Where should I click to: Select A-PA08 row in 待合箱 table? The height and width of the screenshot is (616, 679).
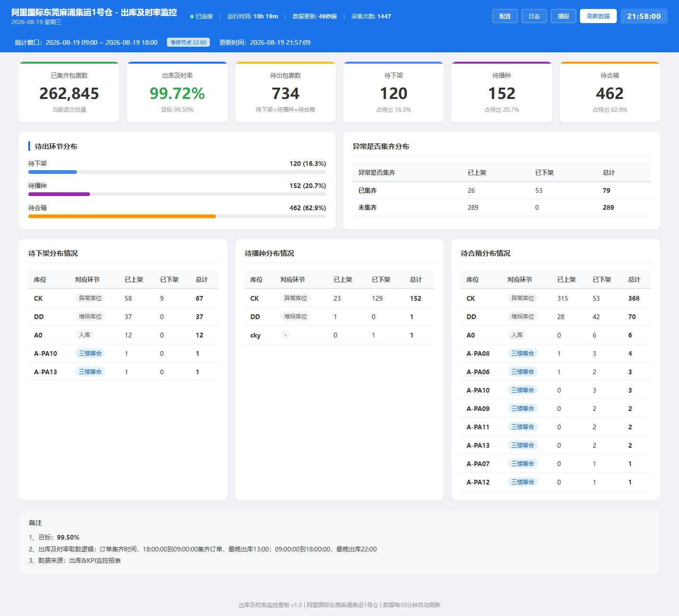tap(555, 353)
